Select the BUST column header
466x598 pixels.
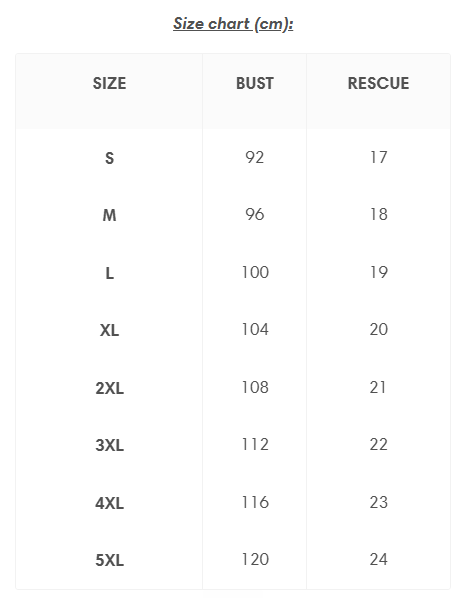(x=255, y=84)
